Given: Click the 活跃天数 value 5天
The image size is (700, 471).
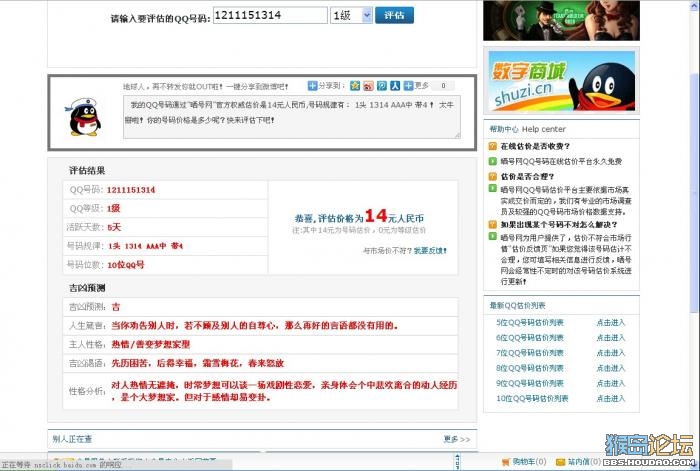Looking at the screenshot, I should [114, 227].
